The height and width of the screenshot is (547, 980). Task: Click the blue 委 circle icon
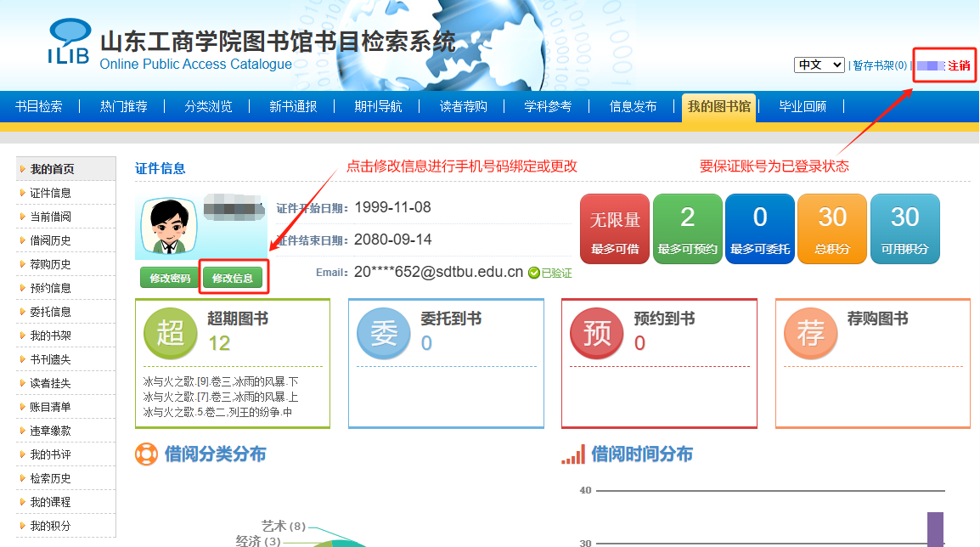[x=384, y=333]
